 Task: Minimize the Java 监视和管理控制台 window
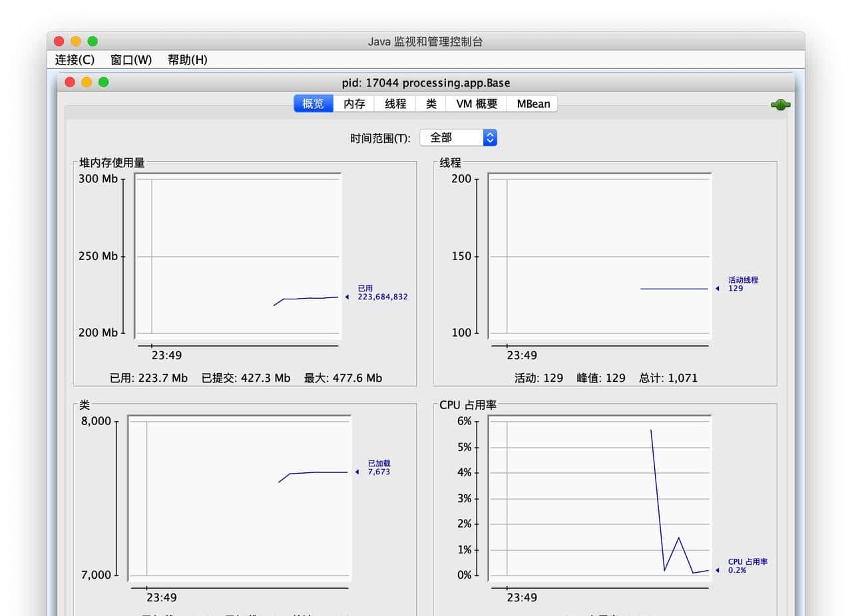click(x=76, y=41)
